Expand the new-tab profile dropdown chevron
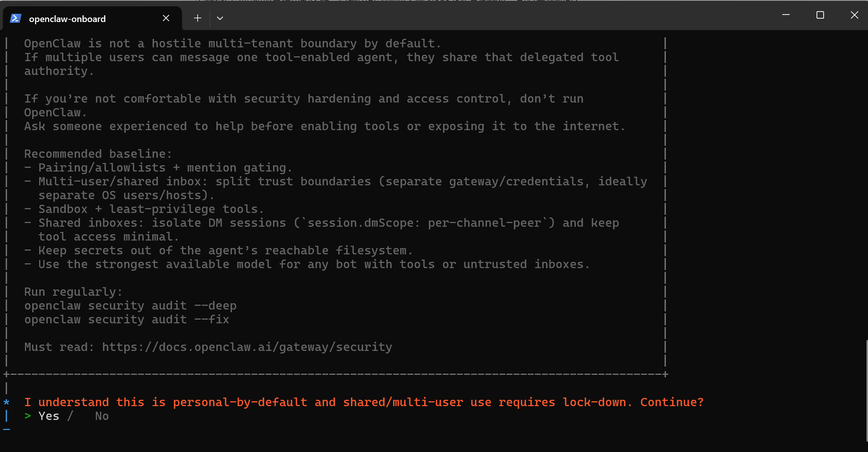 point(220,18)
